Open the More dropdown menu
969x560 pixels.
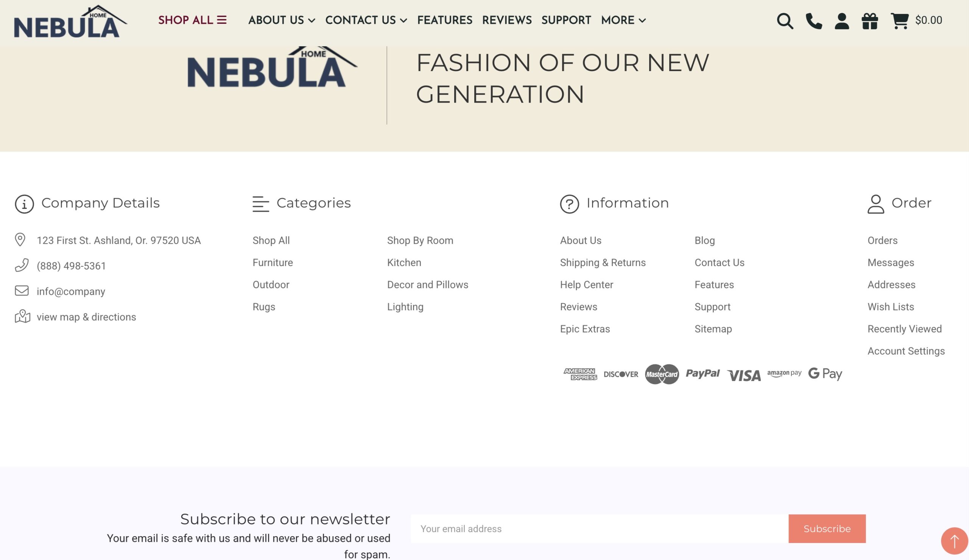[x=623, y=20]
